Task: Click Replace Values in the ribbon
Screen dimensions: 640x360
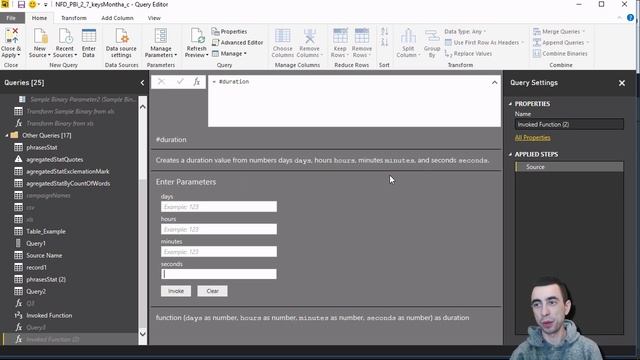Action: tap(469, 53)
